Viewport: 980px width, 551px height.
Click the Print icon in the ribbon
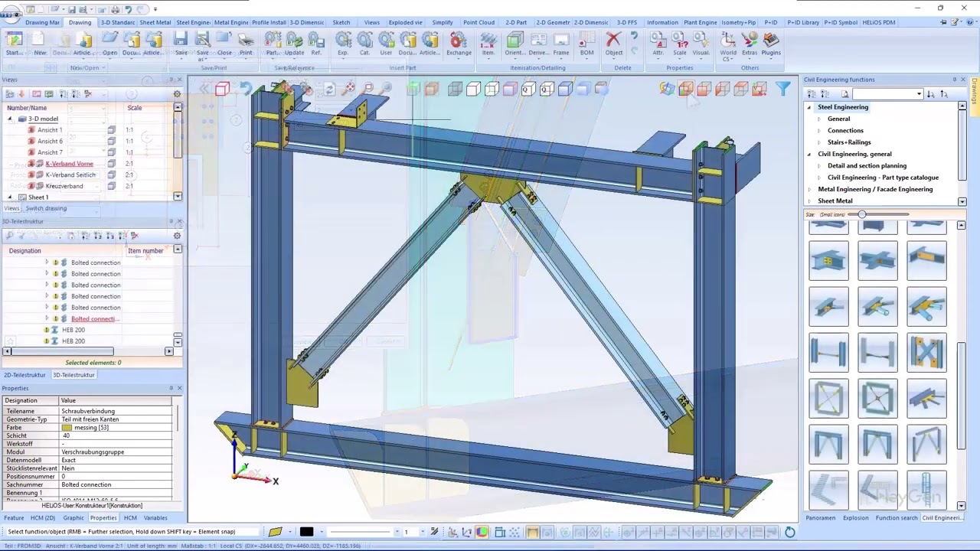[246, 43]
